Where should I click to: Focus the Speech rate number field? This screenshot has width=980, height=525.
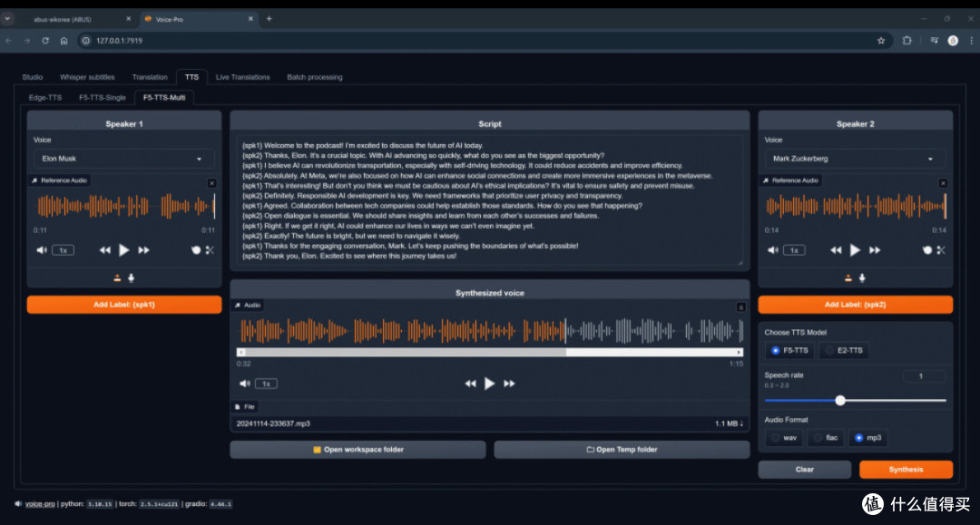pos(925,375)
